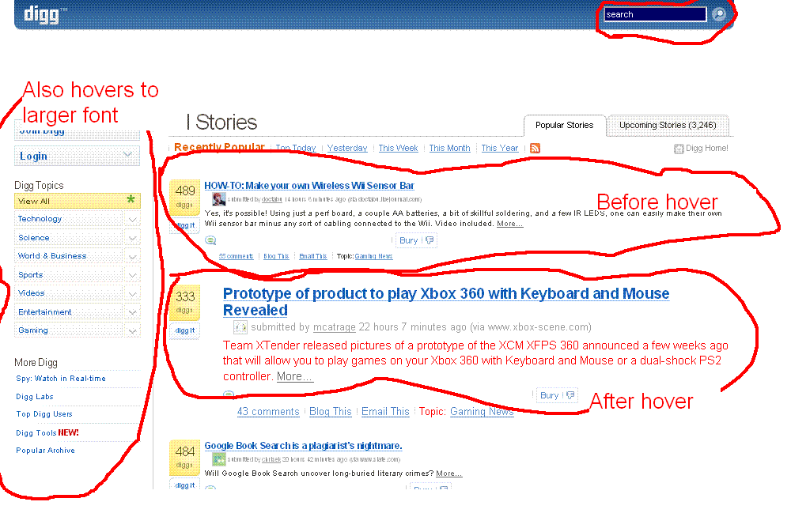Image resolution: width=791 pixels, height=532 pixels.
Task: Expand the Technology topic chevron
Action: click(132, 219)
